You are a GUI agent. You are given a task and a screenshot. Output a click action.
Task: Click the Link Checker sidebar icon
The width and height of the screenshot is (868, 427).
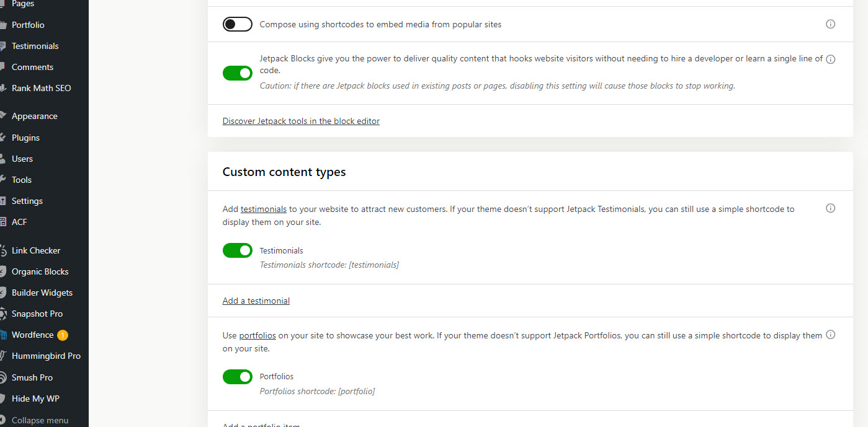[x=3, y=250]
